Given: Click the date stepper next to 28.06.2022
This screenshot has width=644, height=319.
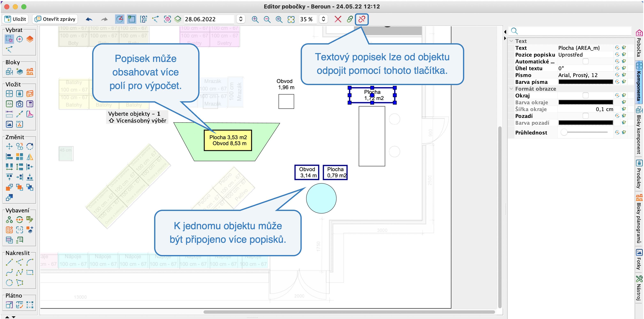Looking at the screenshot, I should click(x=241, y=19).
